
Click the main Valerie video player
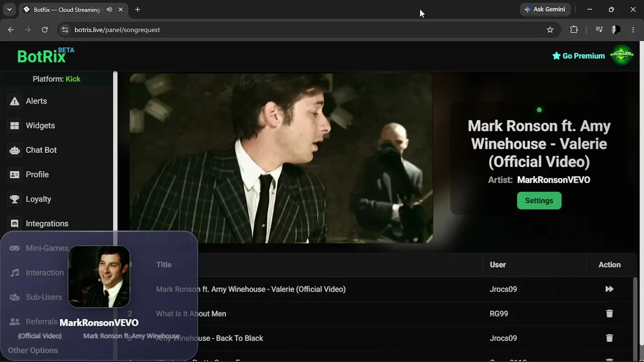pos(281,158)
